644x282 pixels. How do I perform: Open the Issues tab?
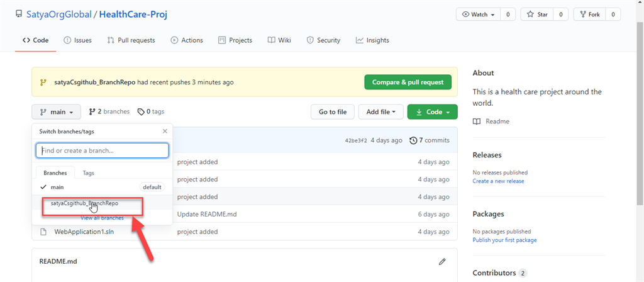pyautogui.click(x=77, y=40)
